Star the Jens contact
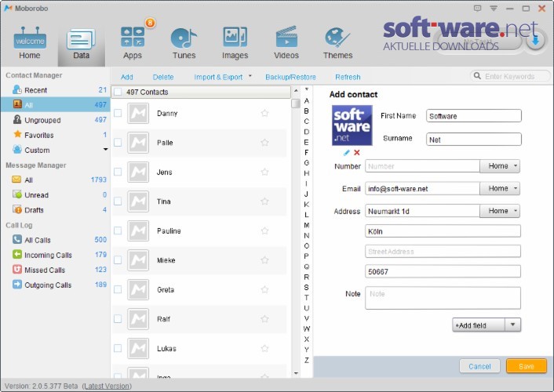 [264, 172]
